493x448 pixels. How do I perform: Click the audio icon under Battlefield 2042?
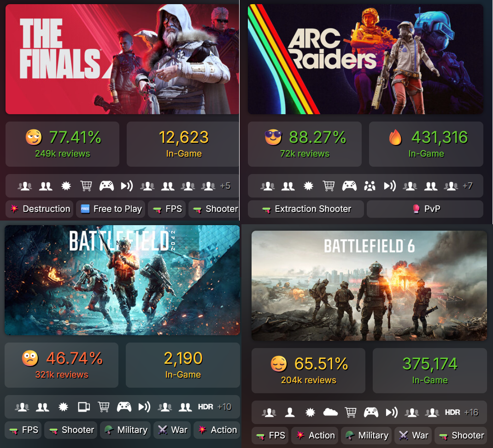point(144,407)
